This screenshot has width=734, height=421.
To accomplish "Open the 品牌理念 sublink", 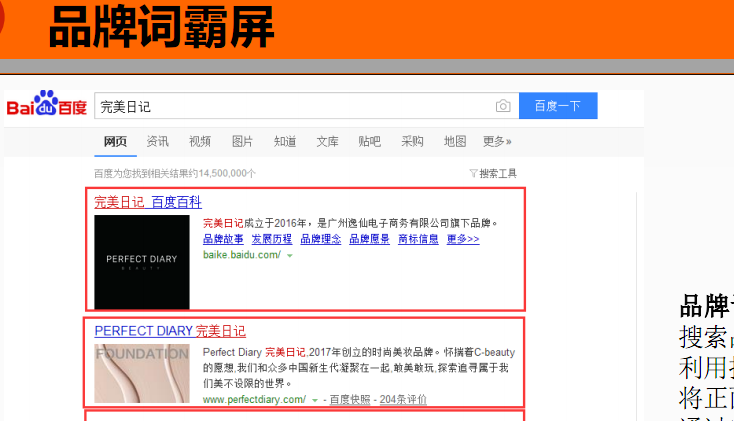I will (x=321, y=239).
